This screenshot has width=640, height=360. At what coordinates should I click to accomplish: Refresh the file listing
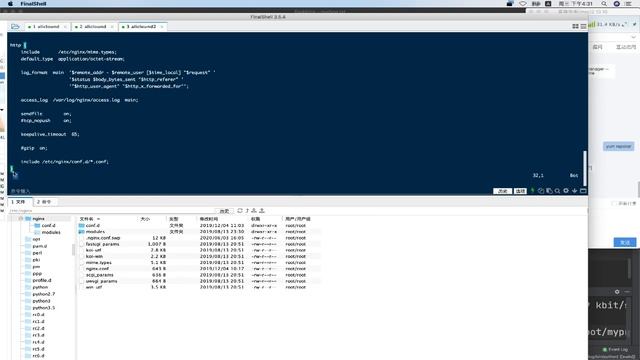[x=240, y=211]
